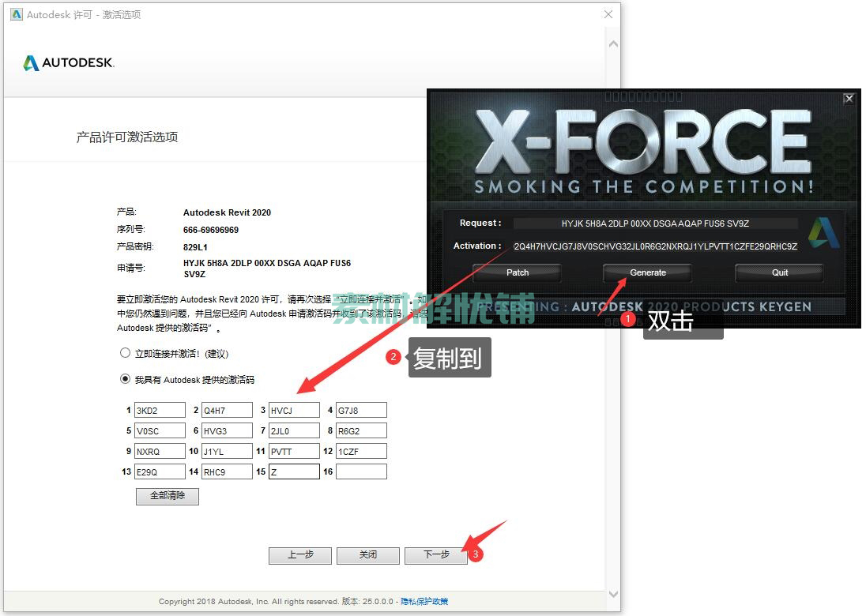Click activation field 12 containing 1CZF
This screenshot has height=616, width=866.
coord(361,451)
